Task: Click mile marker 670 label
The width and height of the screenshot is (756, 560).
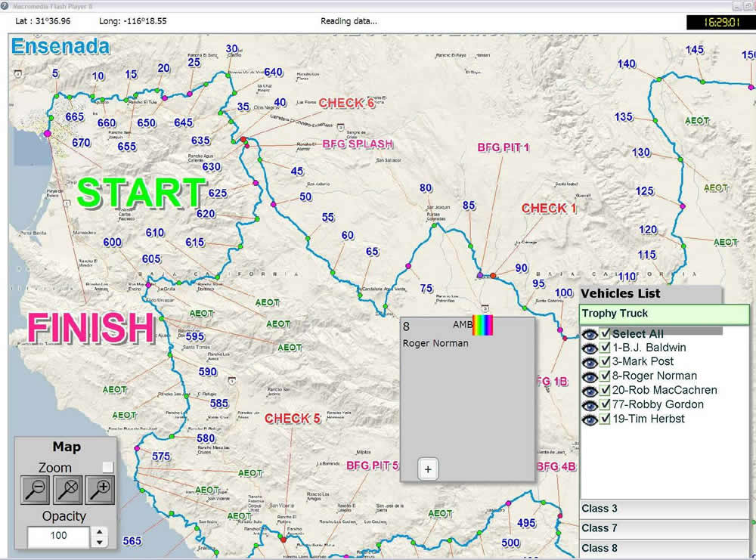Action: [x=81, y=143]
